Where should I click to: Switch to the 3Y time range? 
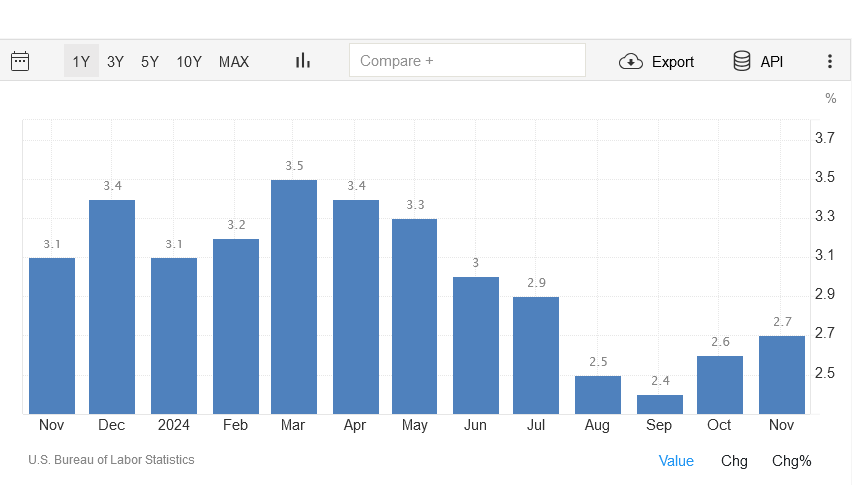coord(115,61)
